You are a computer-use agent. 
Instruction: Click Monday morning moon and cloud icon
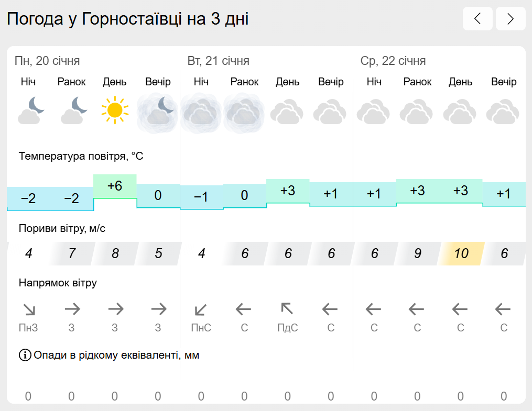72,110
